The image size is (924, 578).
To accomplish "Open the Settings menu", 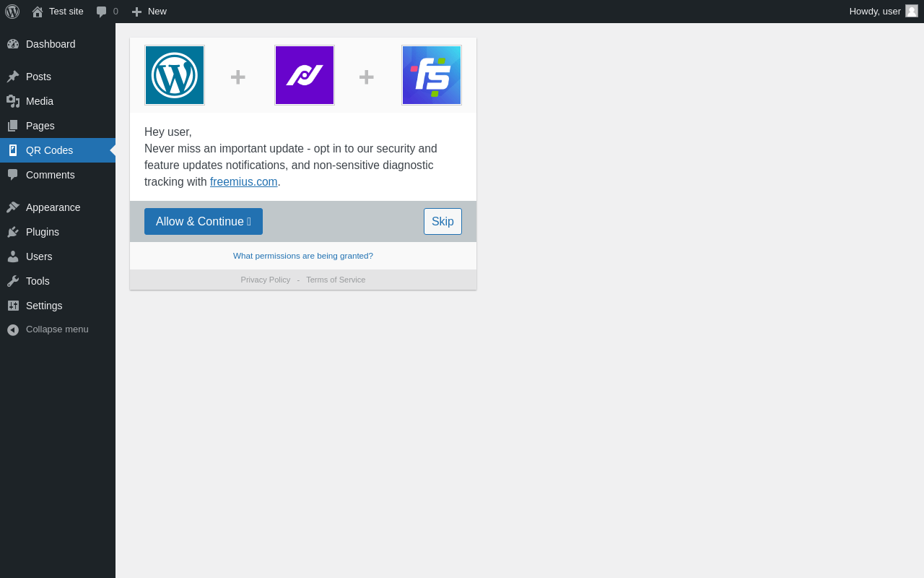I will coord(58,306).
